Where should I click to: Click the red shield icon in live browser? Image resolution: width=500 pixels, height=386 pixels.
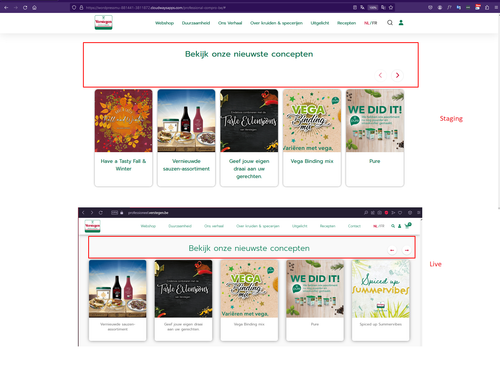point(386,213)
